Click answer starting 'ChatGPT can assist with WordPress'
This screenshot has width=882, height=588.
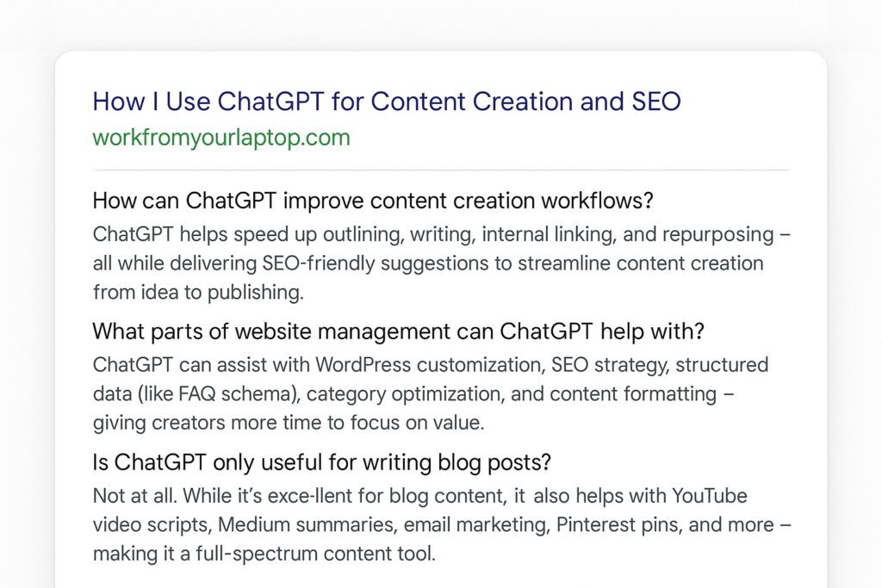click(431, 393)
